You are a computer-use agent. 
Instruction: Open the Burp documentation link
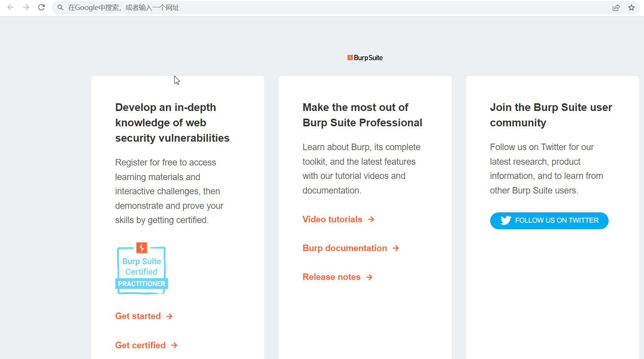click(344, 248)
